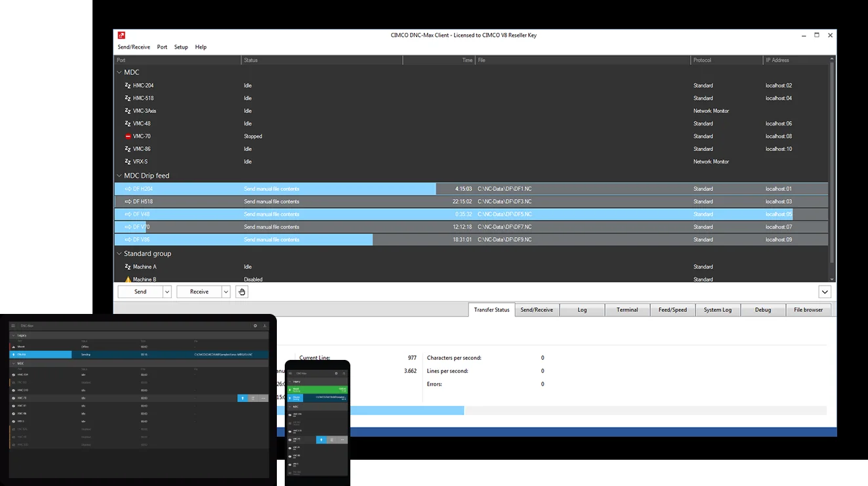The height and width of the screenshot is (486, 868).
Task: Switch to the Feed/Speed tab
Action: tap(672, 310)
